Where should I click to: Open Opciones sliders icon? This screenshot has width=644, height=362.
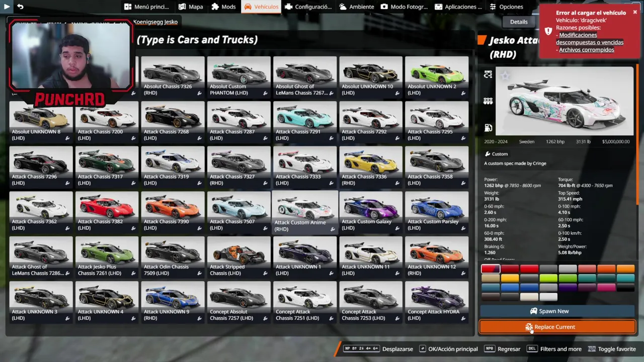[493, 7]
